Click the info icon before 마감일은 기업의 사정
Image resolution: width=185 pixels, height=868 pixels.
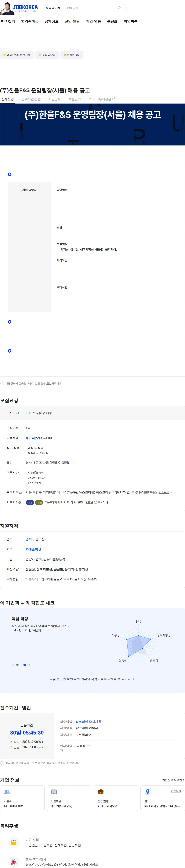click(x=2, y=763)
